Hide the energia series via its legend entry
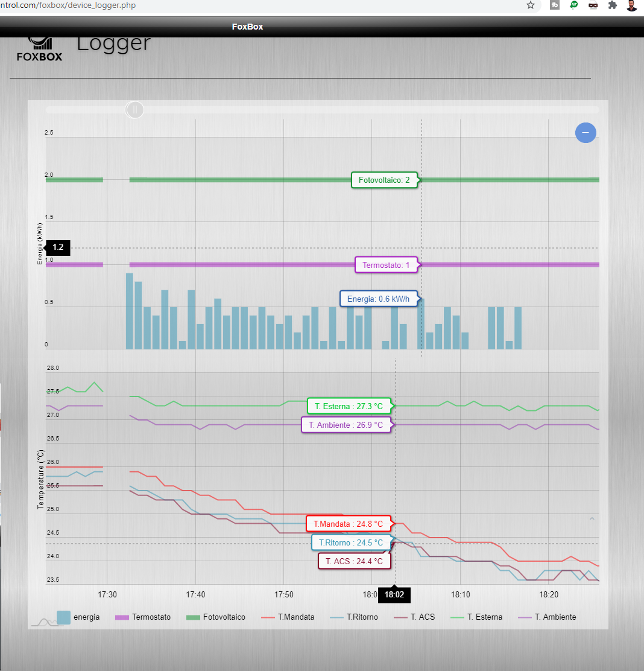 [x=86, y=617]
